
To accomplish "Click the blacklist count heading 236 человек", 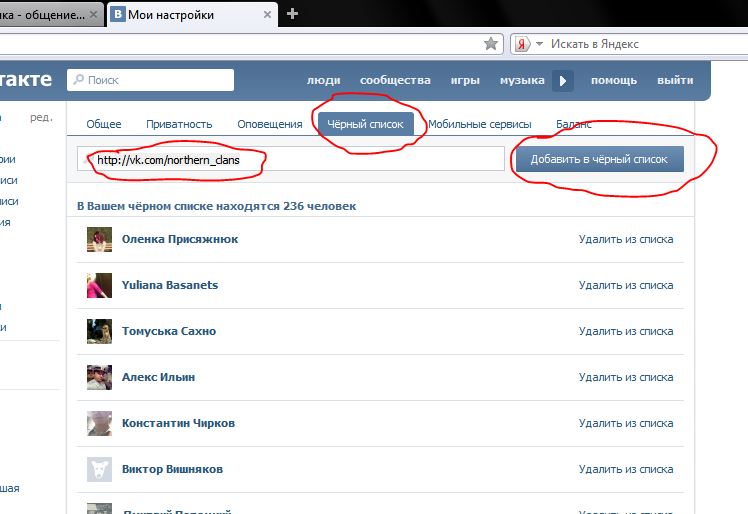I will coord(217,206).
